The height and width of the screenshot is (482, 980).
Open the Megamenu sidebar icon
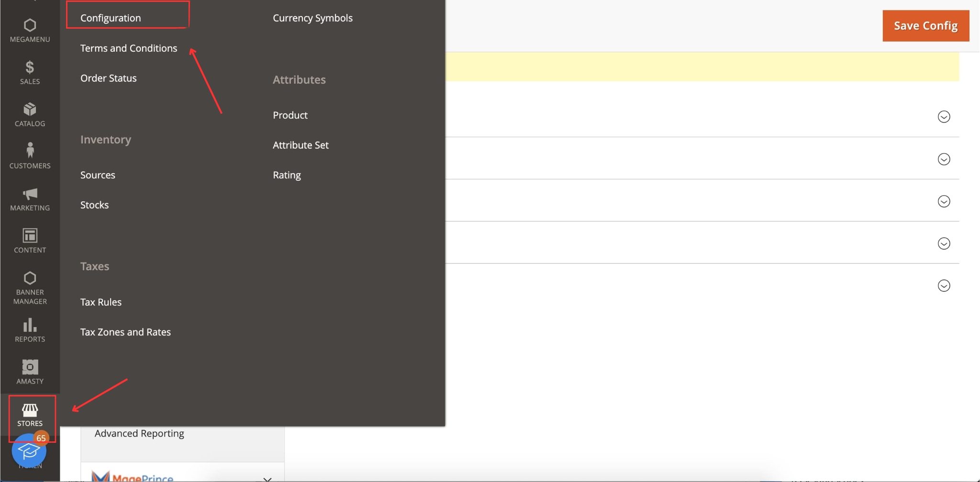click(30, 31)
